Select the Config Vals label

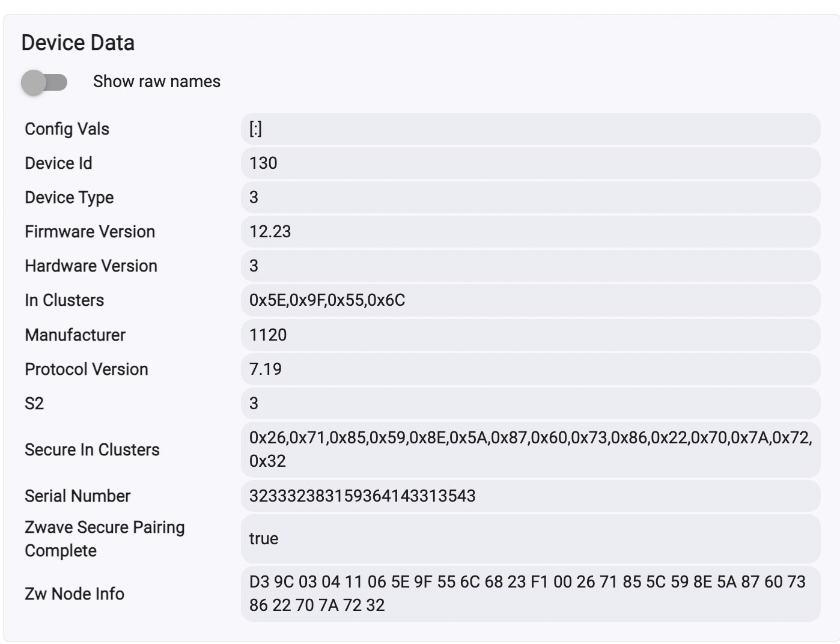(x=67, y=129)
